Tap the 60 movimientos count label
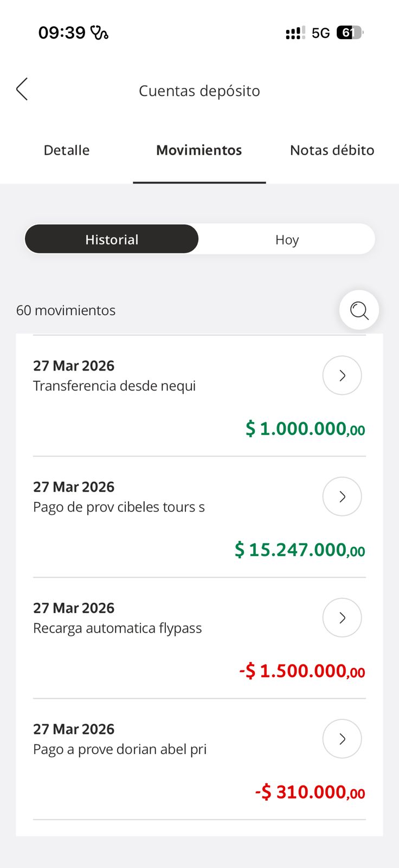The width and height of the screenshot is (399, 868). click(66, 310)
